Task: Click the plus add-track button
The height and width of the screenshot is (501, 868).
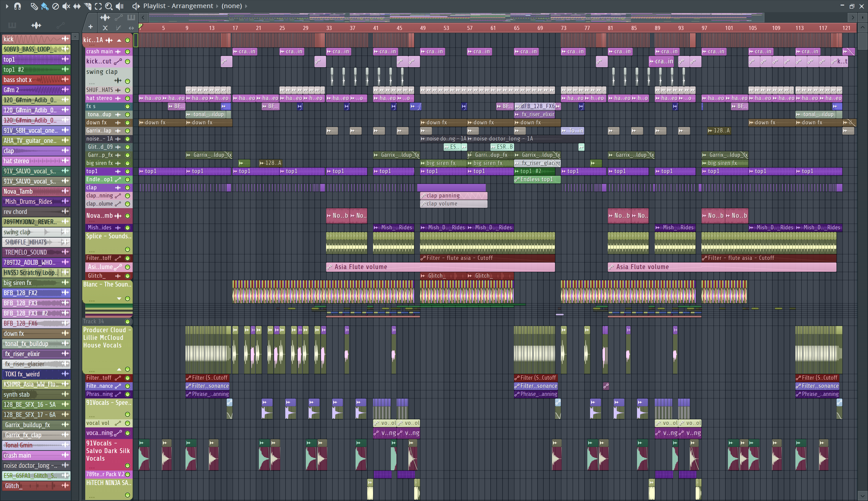Action: pos(91,26)
